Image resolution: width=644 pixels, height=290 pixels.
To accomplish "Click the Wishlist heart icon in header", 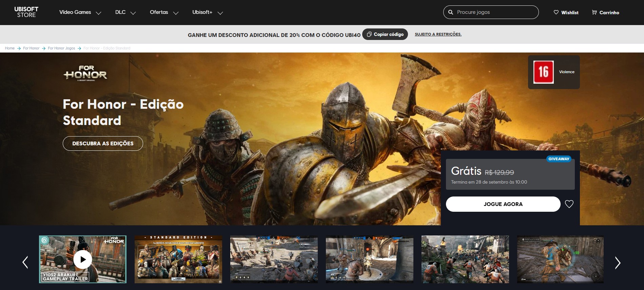I will [556, 12].
